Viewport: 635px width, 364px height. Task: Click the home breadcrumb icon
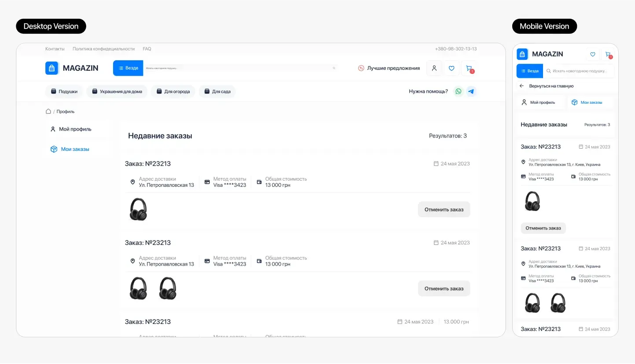48,111
